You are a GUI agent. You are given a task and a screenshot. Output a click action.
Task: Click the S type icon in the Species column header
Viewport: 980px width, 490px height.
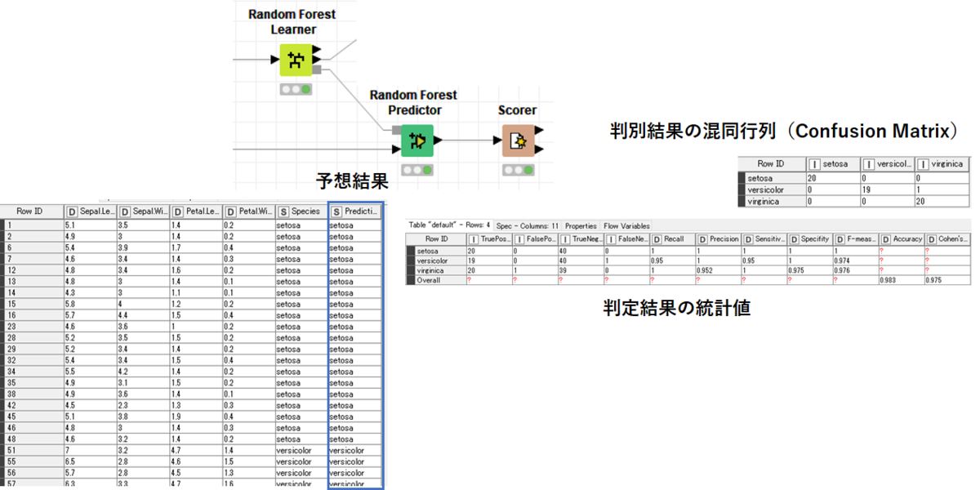point(283,211)
